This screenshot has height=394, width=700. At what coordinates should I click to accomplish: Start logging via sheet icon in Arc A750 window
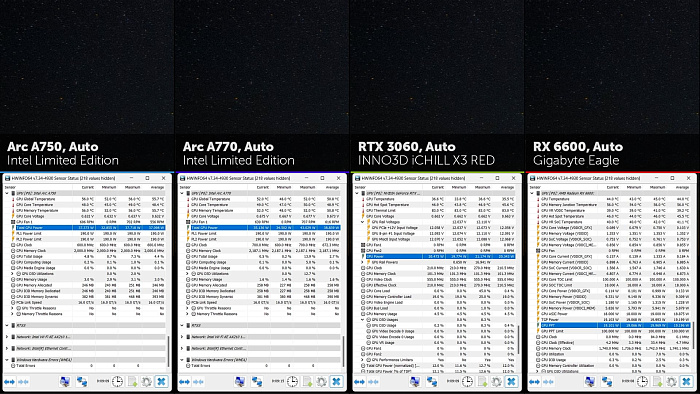(x=132, y=382)
